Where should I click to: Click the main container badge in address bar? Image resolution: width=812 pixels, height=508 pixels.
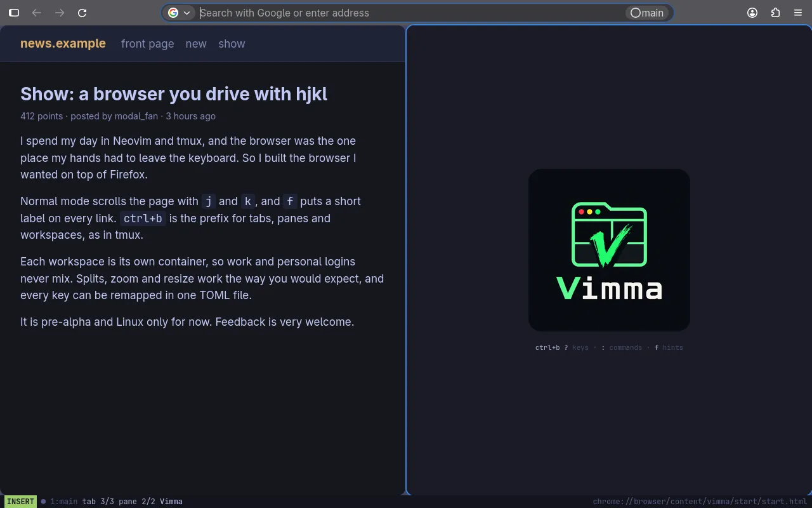(x=647, y=13)
